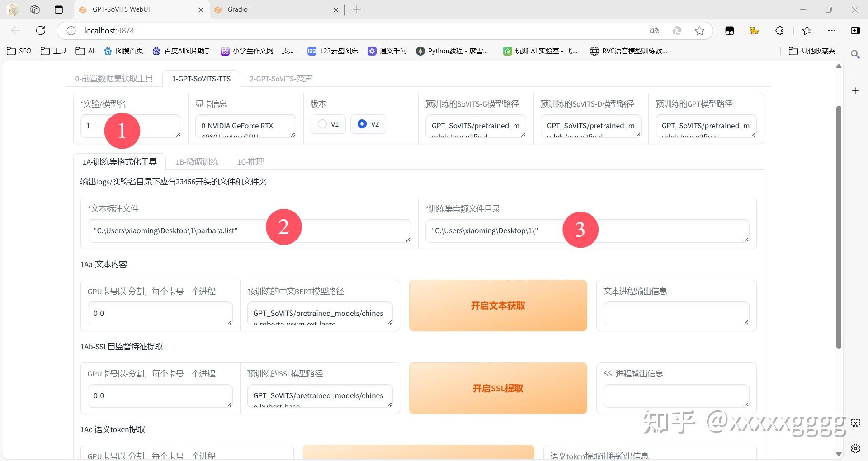Viewport: 868px width, 461px height.
Task: Open the Copilot sidebar icon
Action: 855,30
